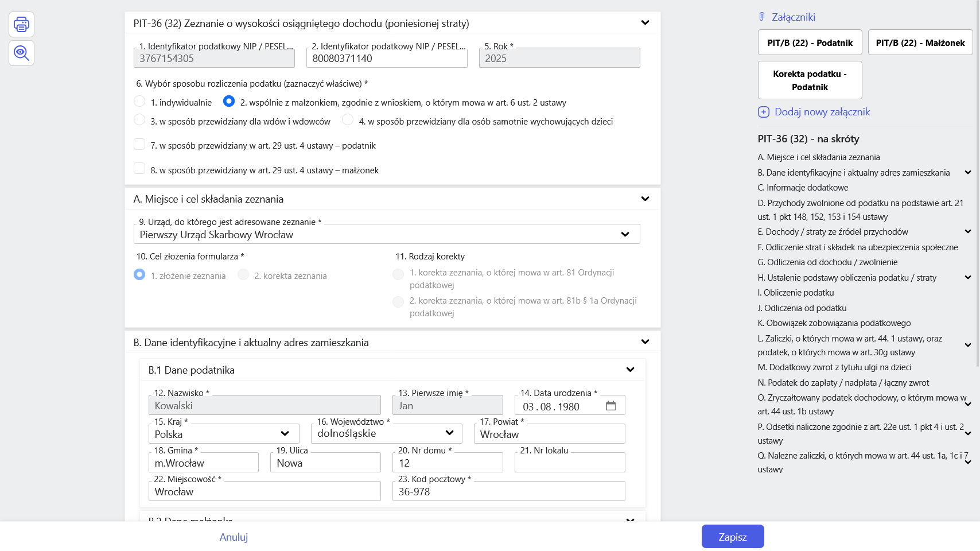Click the paperclip icon beside Załączniki
The height and width of the screenshot is (551, 980).
[x=762, y=17]
